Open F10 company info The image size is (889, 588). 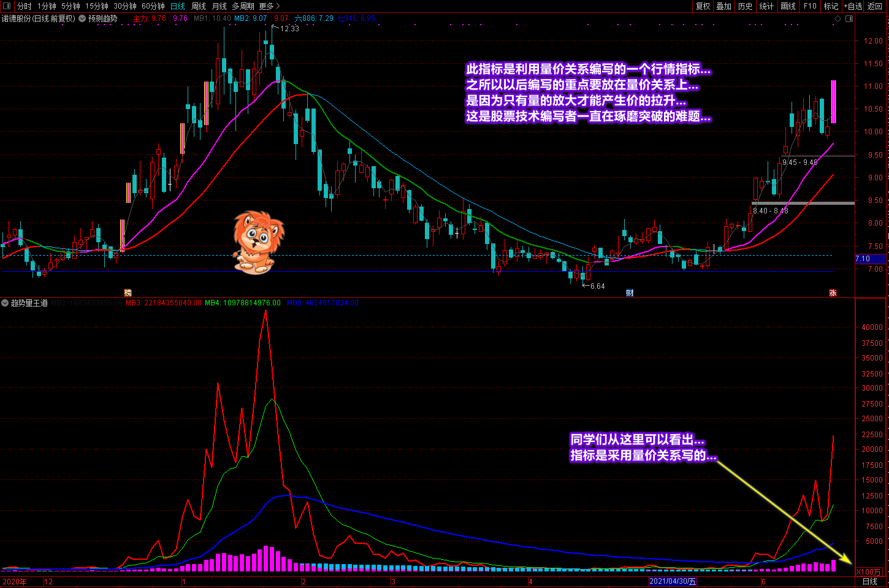[810, 6]
